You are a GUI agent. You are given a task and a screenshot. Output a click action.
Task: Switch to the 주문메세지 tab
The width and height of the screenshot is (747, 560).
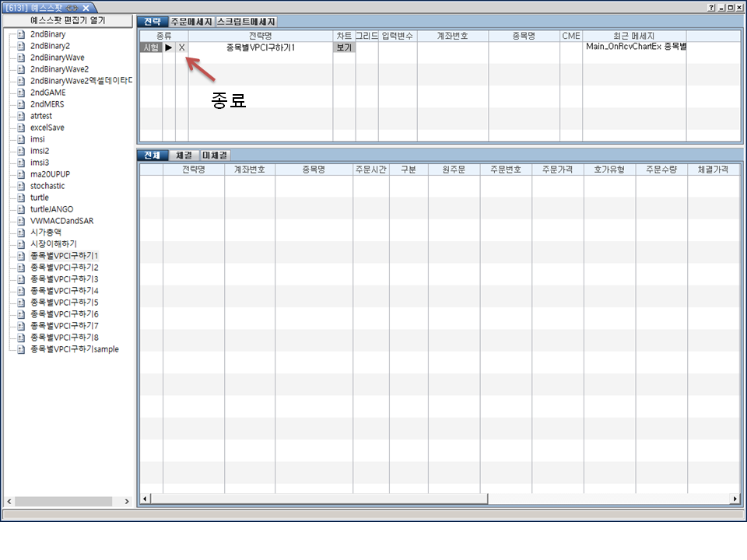point(191,22)
